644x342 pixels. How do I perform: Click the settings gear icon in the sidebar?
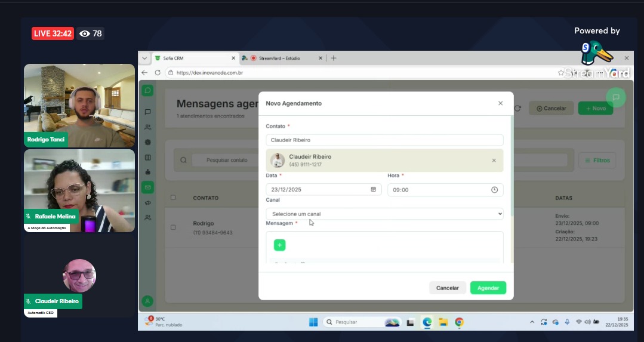pos(147,143)
